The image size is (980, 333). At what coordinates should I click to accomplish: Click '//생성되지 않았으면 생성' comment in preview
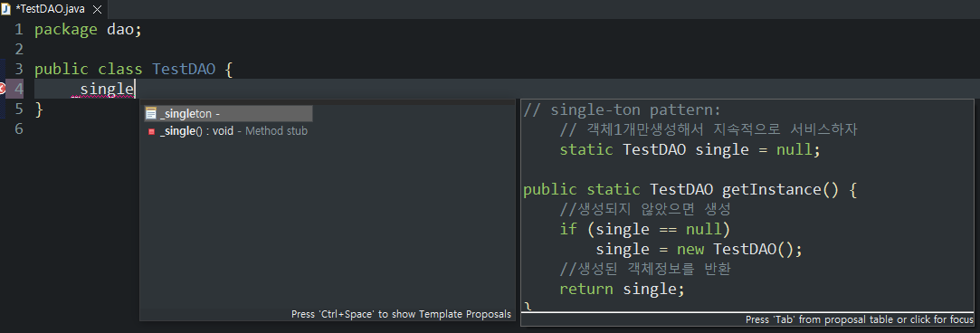tap(645, 209)
